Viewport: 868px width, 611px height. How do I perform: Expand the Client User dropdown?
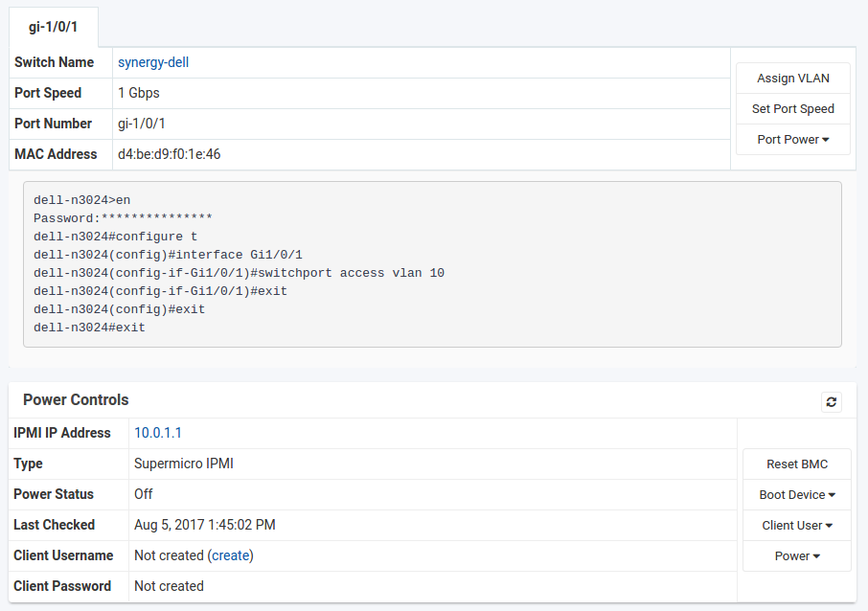[x=796, y=525]
